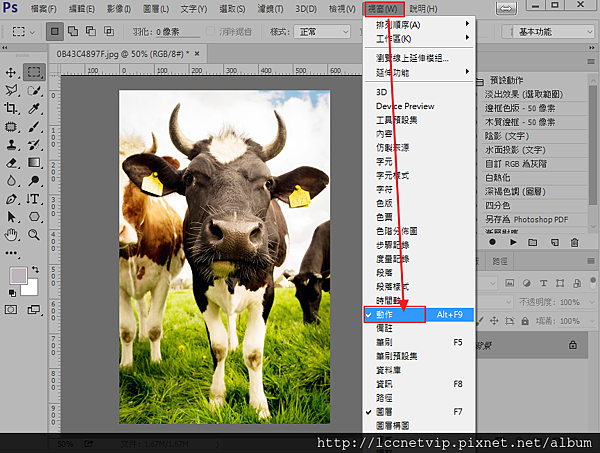
Task: Select the Crop tool
Action: pos(11,109)
